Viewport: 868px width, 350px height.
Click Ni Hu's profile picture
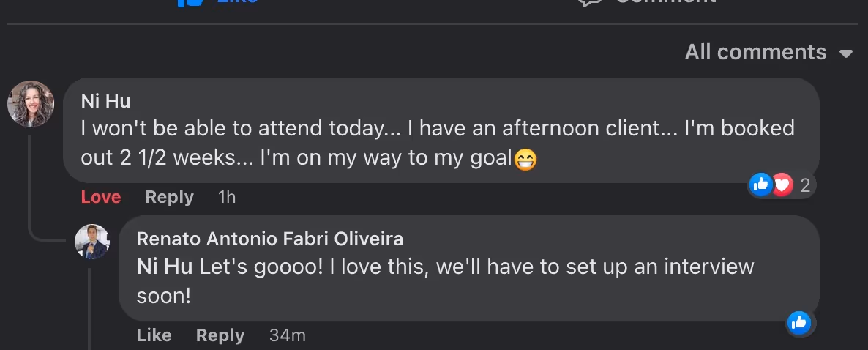click(x=31, y=104)
